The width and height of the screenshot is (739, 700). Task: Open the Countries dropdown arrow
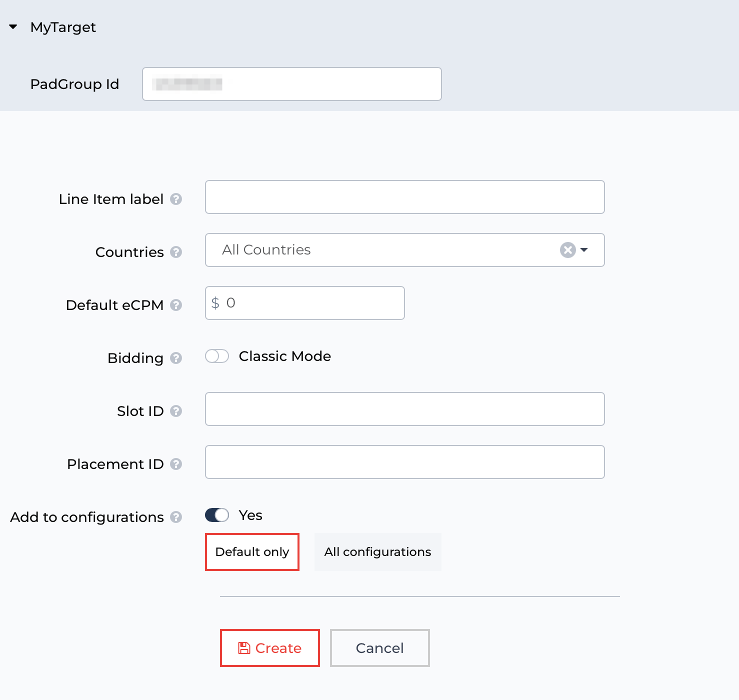[584, 250]
